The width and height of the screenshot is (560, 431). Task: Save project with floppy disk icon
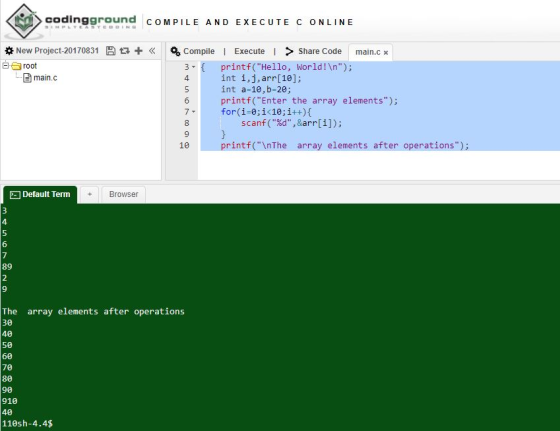[111, 51]
